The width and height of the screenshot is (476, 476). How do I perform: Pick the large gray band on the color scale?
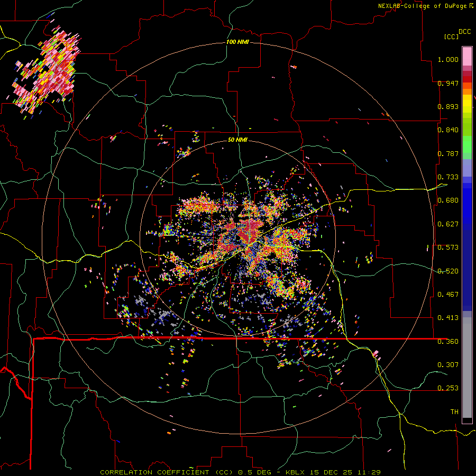click(467, 368)
